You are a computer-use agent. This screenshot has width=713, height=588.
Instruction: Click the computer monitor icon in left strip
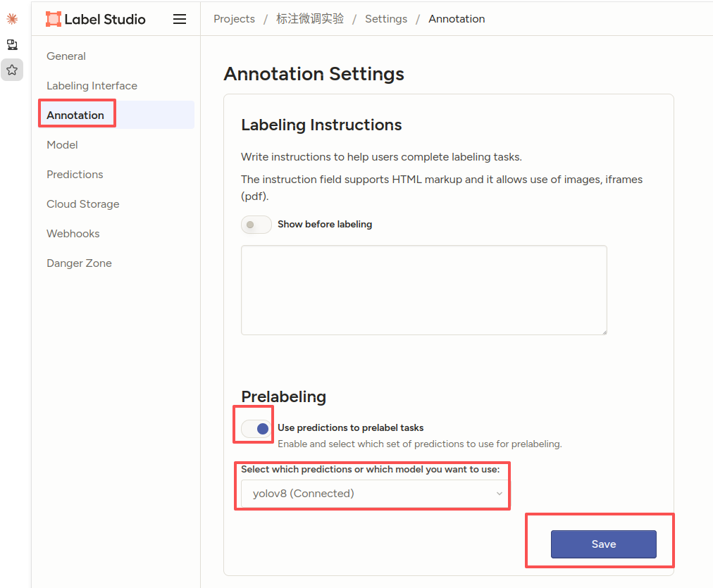(12, 44)
